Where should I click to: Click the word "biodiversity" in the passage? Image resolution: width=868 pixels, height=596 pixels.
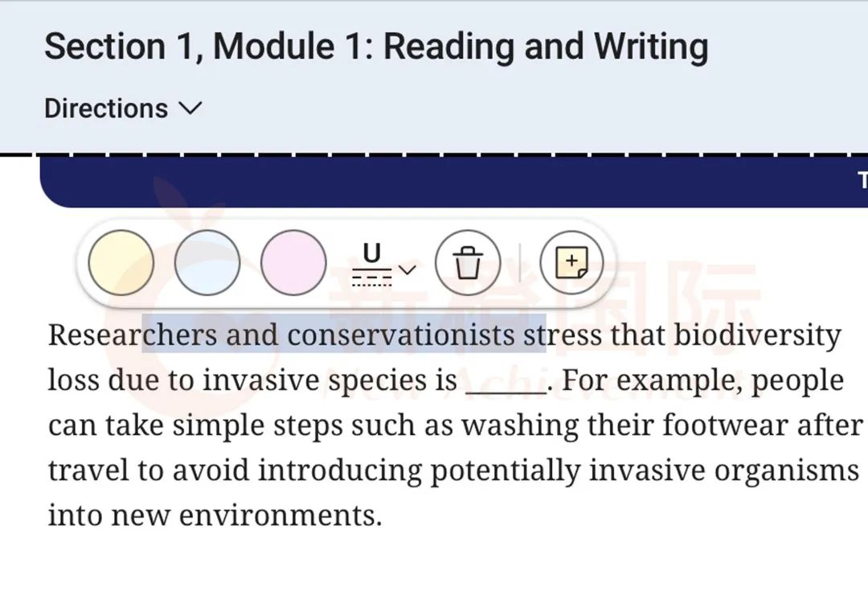pos(757,335)
